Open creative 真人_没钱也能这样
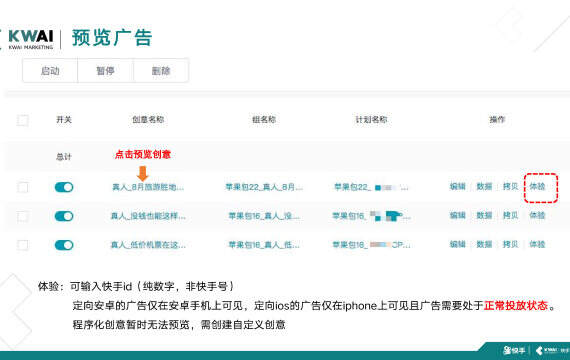This screenshot has height=360, width=570. click(x=148, y=216)
